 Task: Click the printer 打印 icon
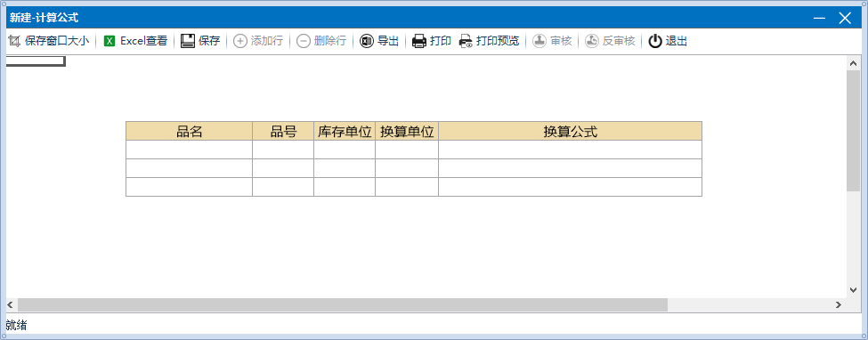pyautogui.click(x=419, y=41)
